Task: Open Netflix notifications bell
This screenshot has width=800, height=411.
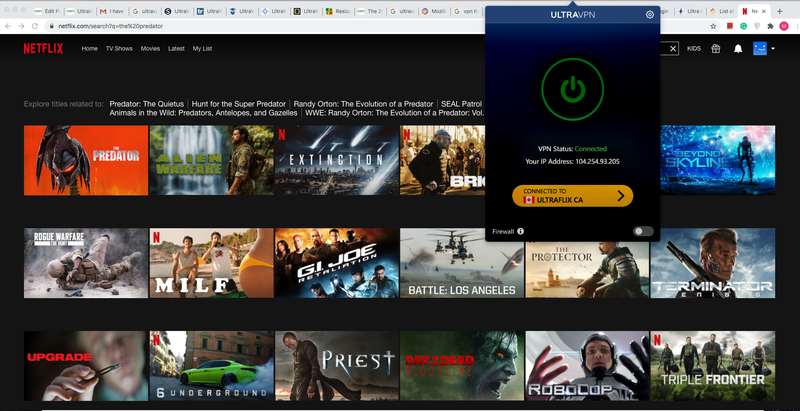Action: pyautogui.click(x=738, y=49)
